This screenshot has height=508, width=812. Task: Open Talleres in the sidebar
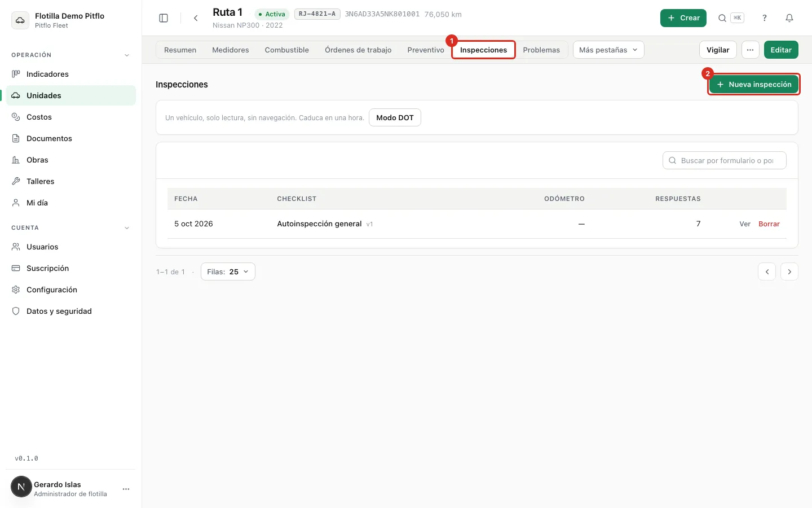(71, 181)
